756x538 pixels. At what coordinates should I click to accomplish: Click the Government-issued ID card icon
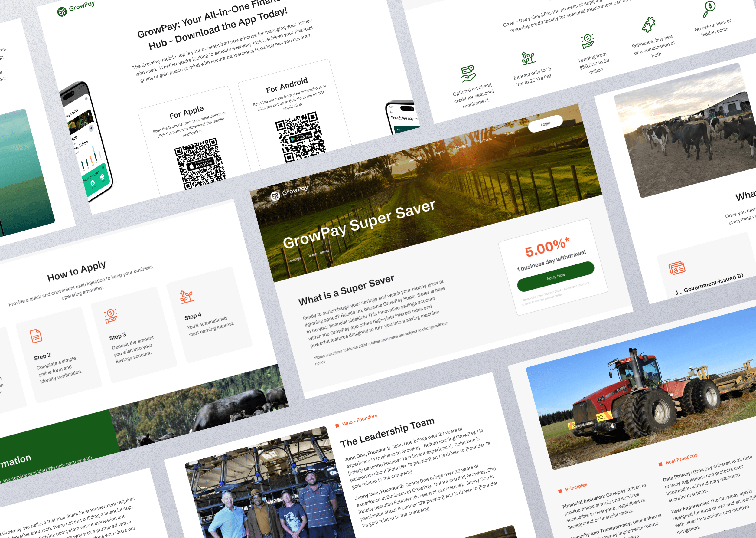(x=676, y=268)
